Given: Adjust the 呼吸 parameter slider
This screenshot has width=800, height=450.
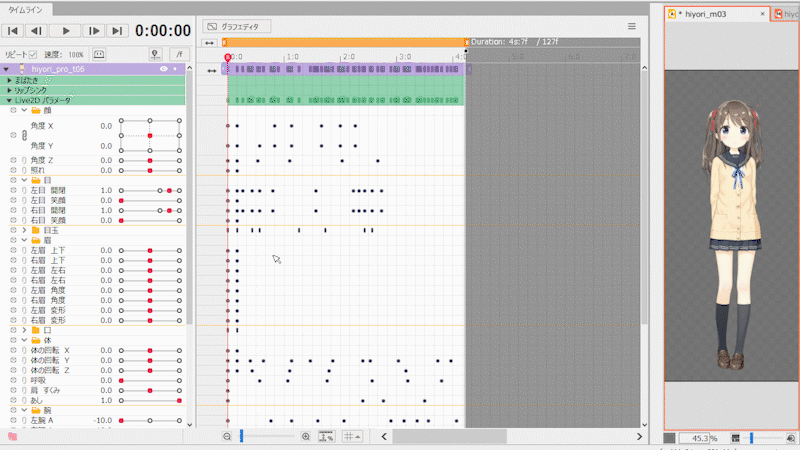Looking at the screenshot, I should click(x=150, y=380).
